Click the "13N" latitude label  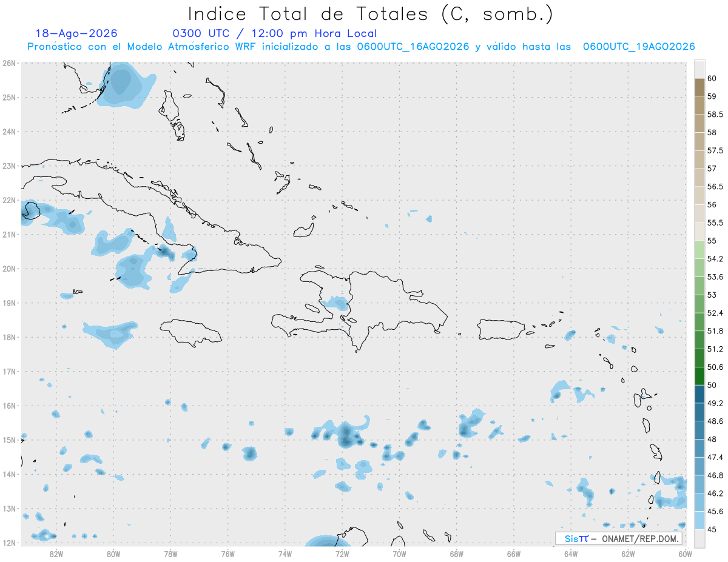9,509
